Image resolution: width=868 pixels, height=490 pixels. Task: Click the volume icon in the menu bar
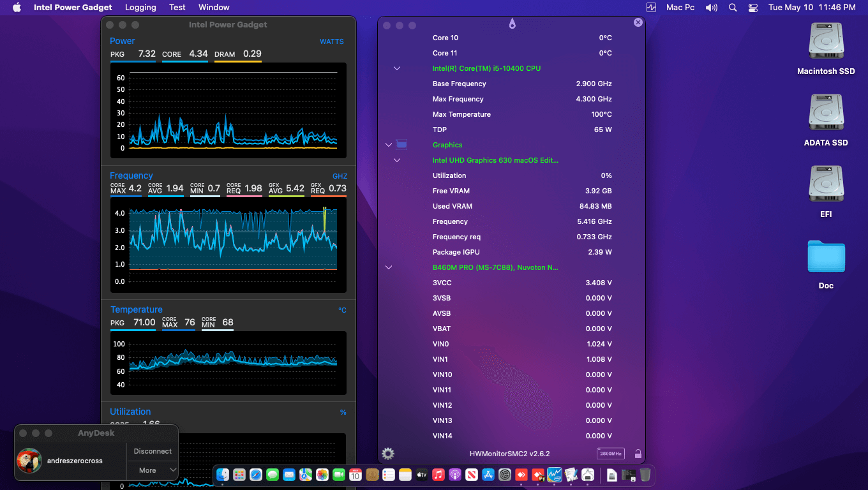pyautogui.click(x=710, y=7)
